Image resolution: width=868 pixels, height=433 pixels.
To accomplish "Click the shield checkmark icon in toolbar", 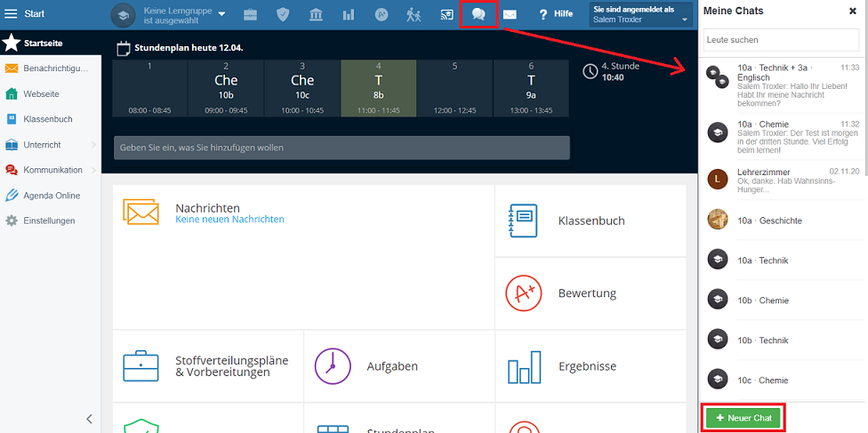I will click(283, 15).
